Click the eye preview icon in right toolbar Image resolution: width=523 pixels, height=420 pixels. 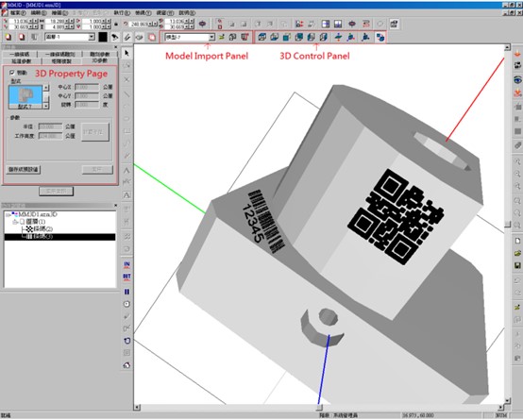[517, 79]
